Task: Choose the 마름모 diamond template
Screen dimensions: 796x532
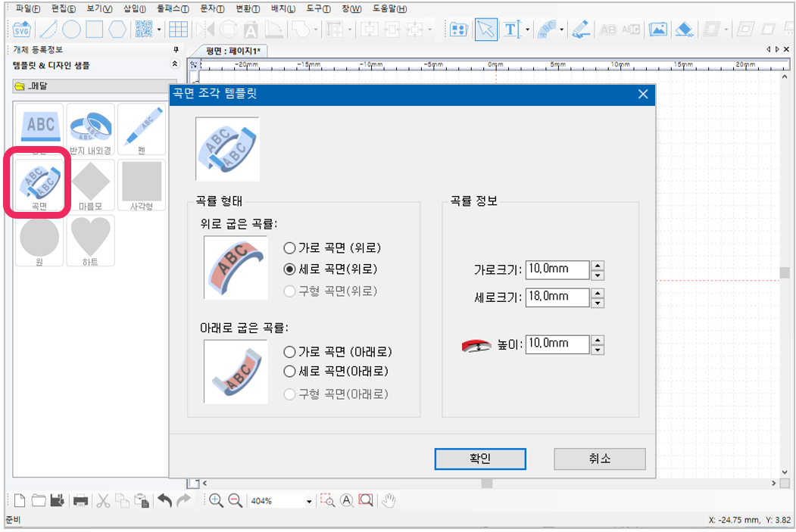Action: click(90, 185)
